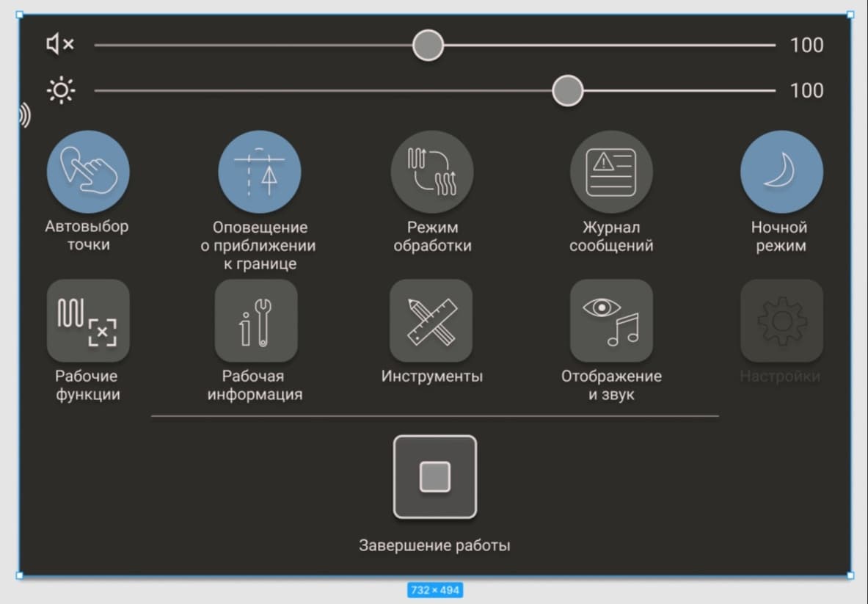
Task: Click the muted speaker volume icon
Action: pos(60,45)
